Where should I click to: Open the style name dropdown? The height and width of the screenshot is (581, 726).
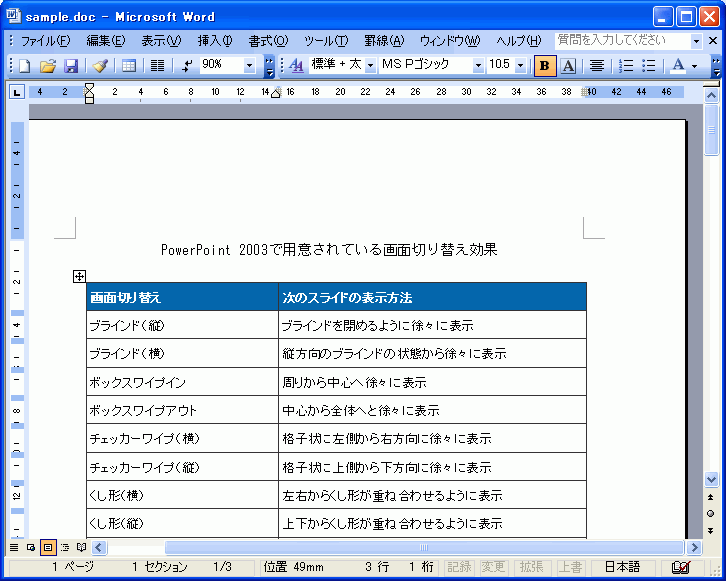(370, 65)
